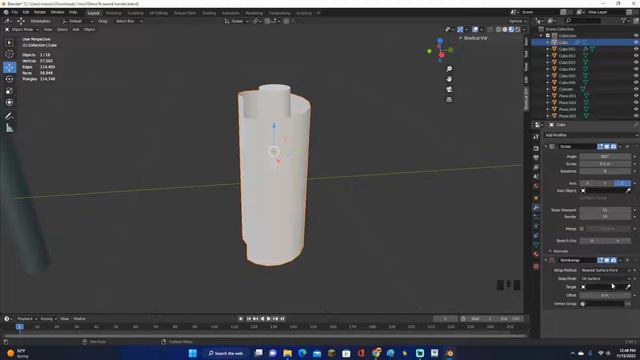Image resolution: width=640 pixels, height=360 pixels.
Task: Open the Object Data properties tab icon
Action: tap(536, 245)
